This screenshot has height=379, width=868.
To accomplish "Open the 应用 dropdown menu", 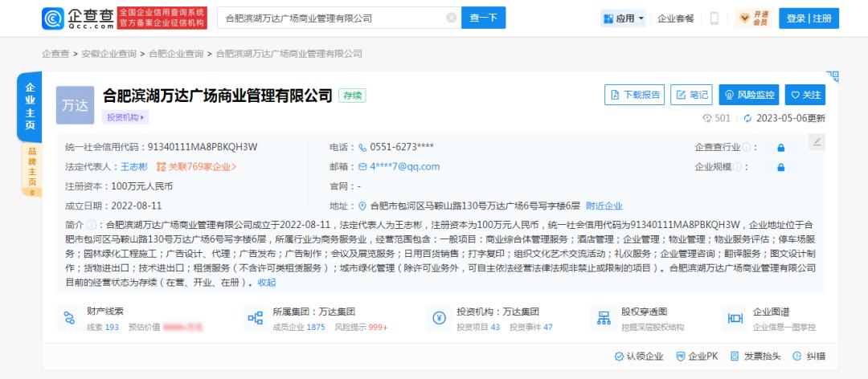I will pos(624,18).
